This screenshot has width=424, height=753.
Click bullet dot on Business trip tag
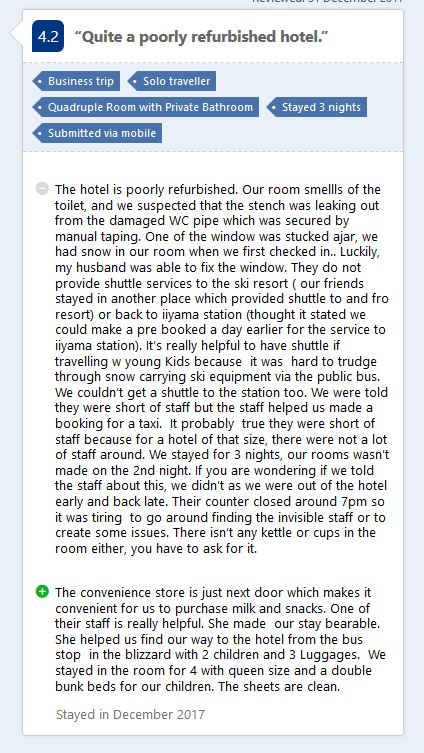(x=39, y=81)
